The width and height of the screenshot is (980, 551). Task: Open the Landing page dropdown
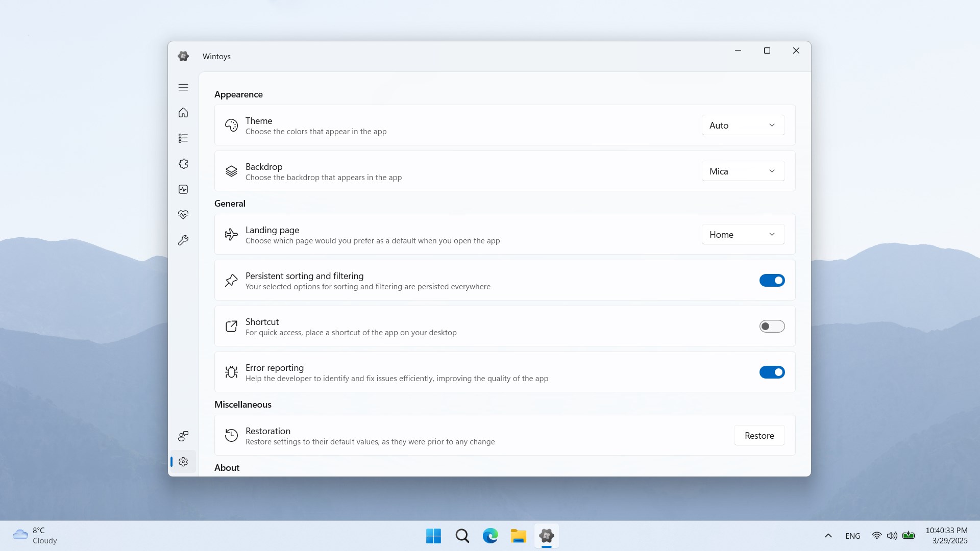(x=743, y=234)
